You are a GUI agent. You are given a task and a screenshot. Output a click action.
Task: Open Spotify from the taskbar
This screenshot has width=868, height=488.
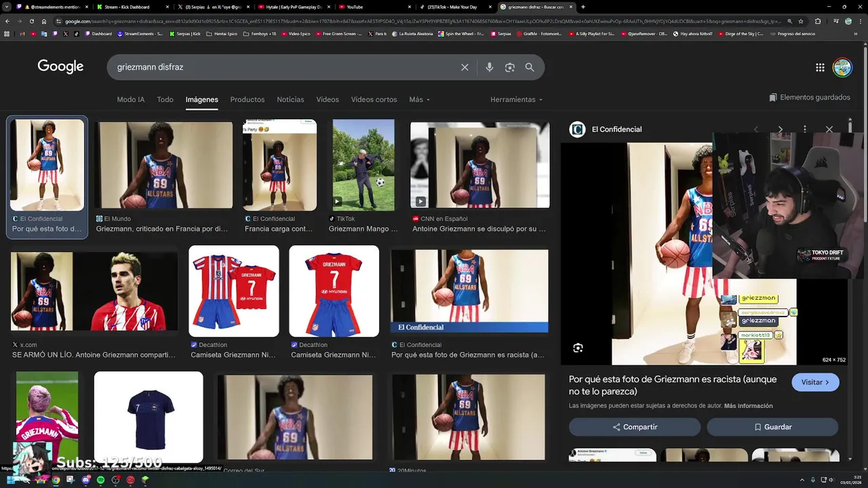[x=100, y=480]
